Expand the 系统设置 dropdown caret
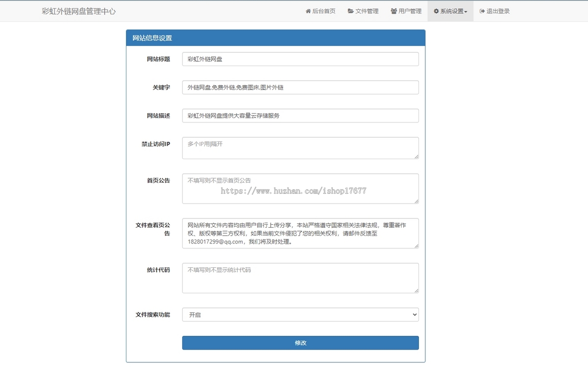588x381 pixels. [465, 12]
